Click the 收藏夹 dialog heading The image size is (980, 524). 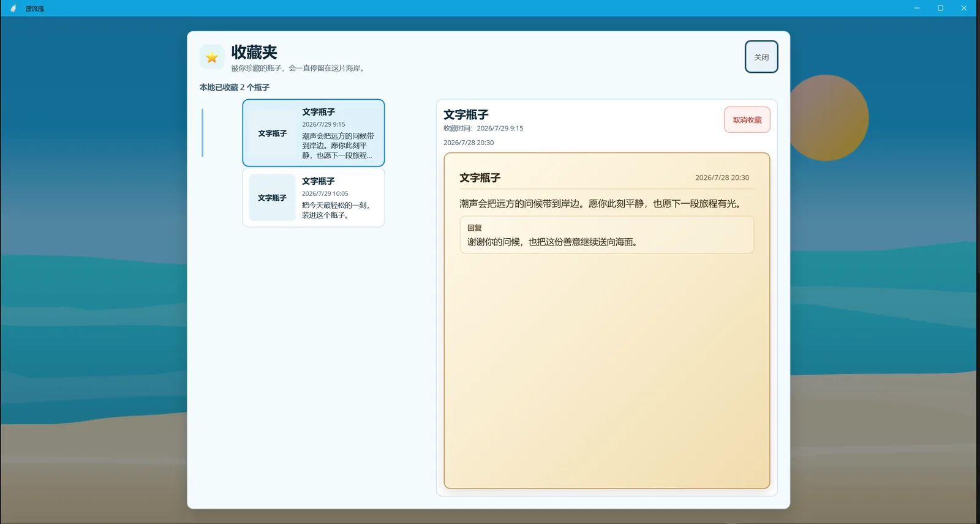(254, 52)
